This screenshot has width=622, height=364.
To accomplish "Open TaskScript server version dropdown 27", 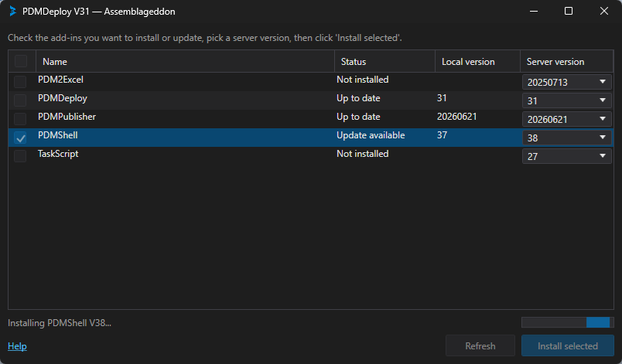I will 566,156.
